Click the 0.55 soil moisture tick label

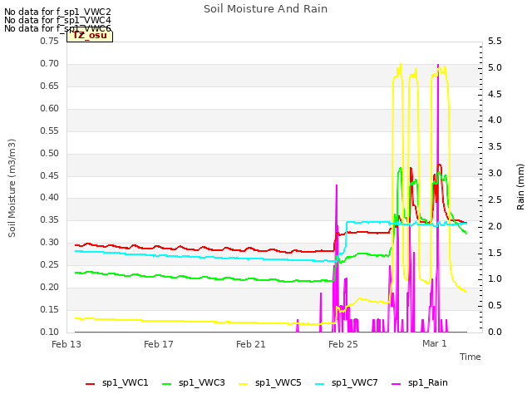50,131
